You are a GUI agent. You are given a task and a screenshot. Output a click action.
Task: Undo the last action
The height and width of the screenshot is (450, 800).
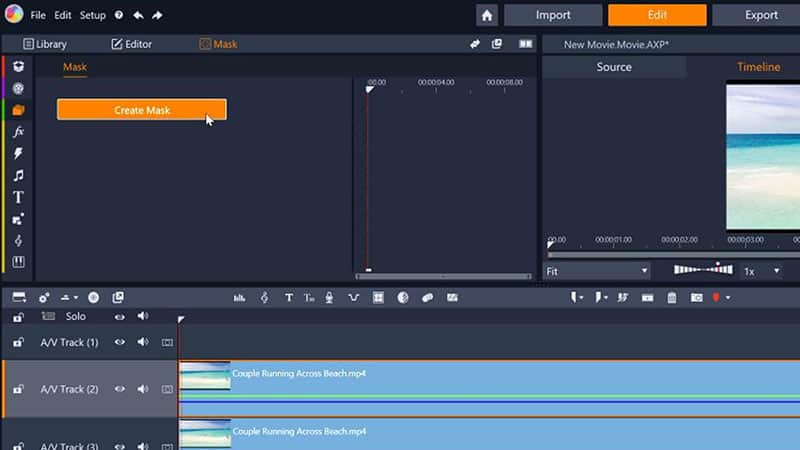[x=138, y=15]
